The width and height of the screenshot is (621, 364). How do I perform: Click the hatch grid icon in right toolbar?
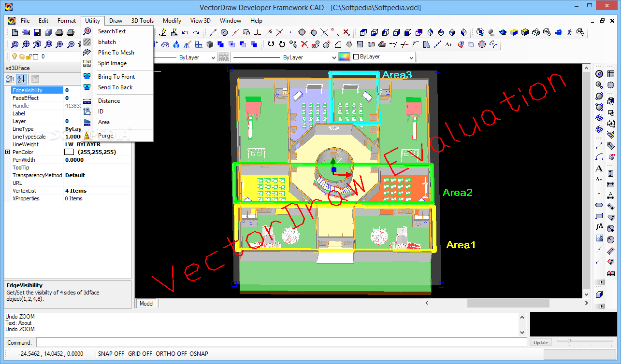coord(611,74)
